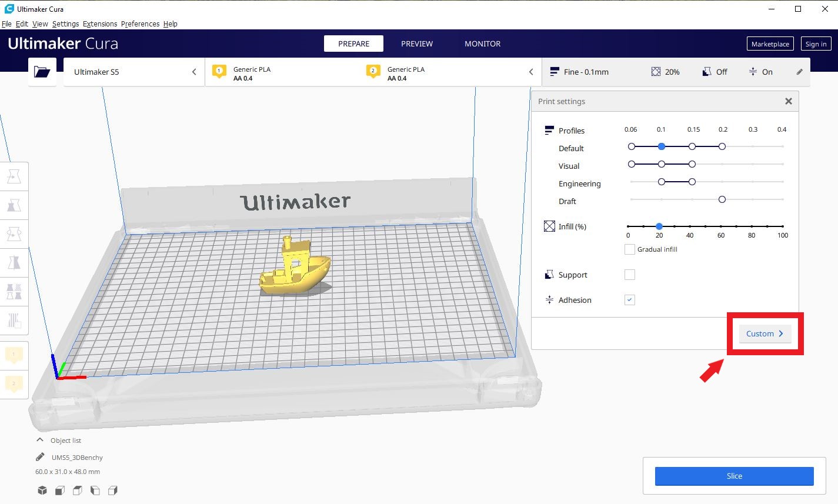Viewport: 838px width, 504px height.
Task: Choose extruder 1 button in left toolbar
Action: (14, 355)
